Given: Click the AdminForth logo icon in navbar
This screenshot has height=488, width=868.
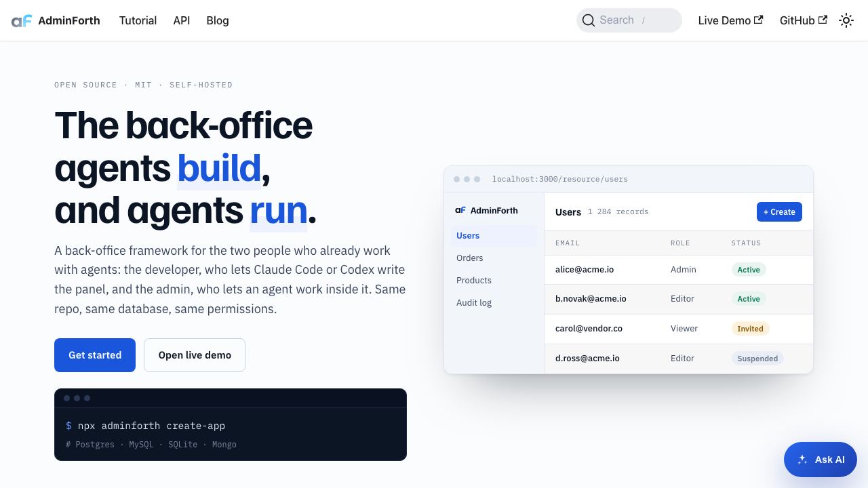Looking at the screenshot, I should point(22,21).
